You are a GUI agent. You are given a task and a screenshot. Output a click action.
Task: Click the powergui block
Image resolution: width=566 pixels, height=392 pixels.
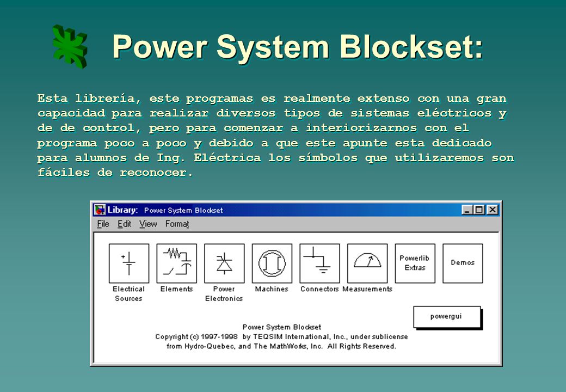[447, 317]
